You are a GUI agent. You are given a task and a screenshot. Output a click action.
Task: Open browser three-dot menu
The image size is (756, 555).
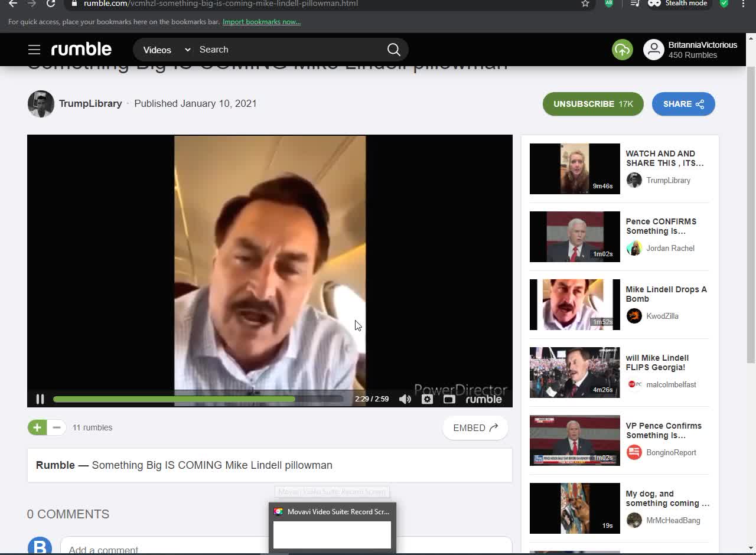pos(743,4)
